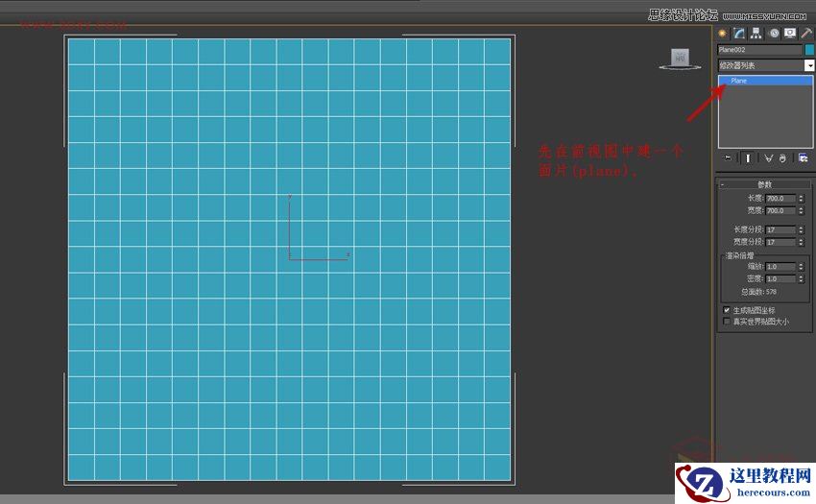Click the 缩放 value field 1.0
Screen dimensions: 816x504
(780, 267)
